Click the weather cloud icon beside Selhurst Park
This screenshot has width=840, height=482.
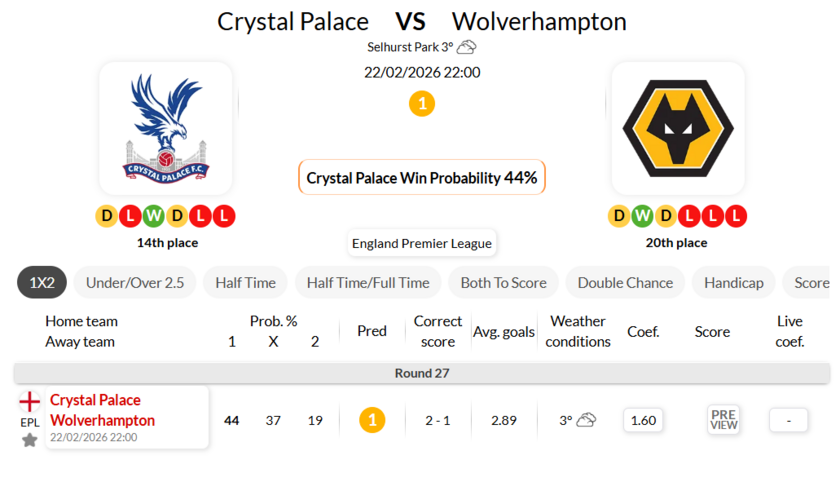[x=467, y=47]
